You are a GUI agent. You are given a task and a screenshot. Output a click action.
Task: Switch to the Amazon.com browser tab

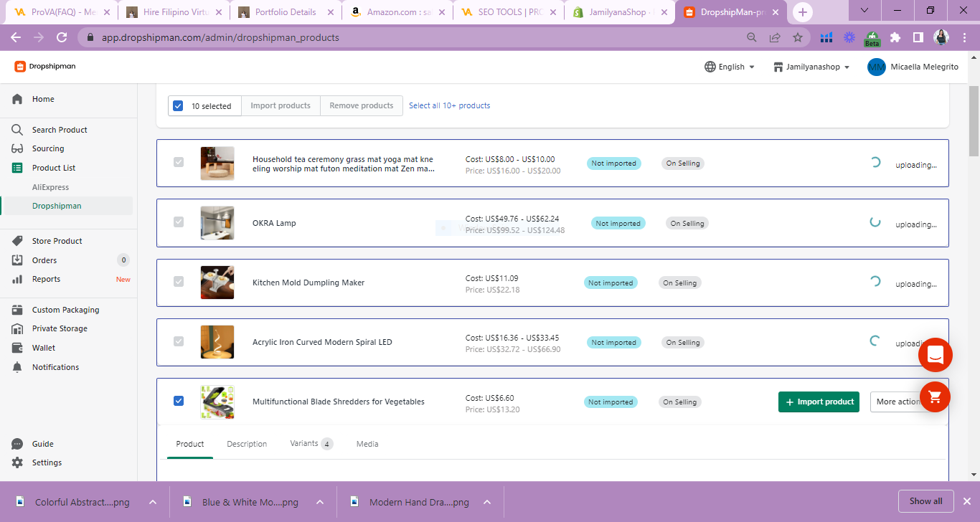397,12
